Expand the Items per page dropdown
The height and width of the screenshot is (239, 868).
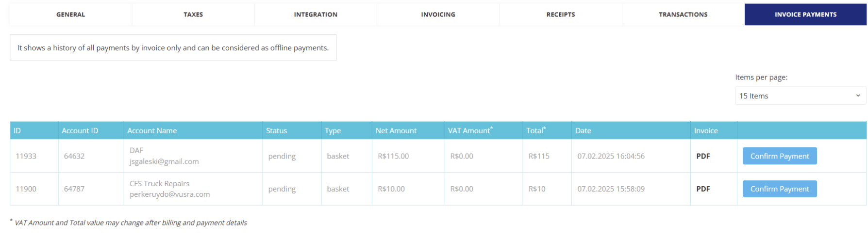800,96
